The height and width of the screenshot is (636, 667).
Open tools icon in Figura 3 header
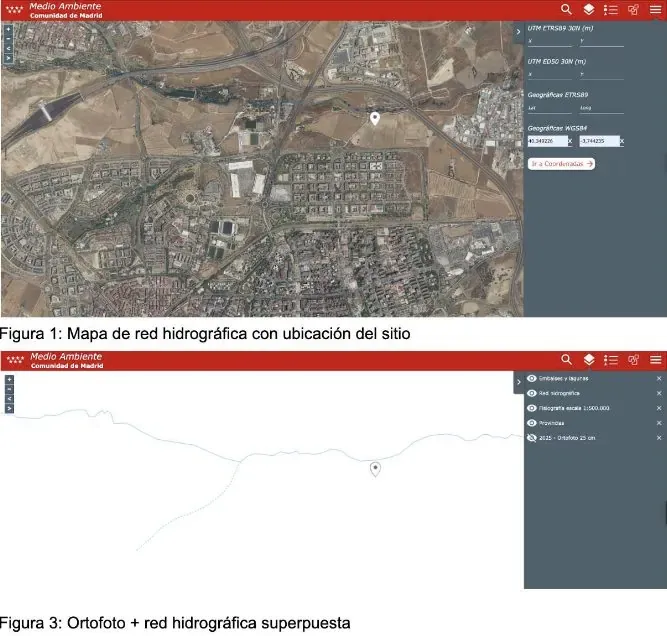point(633,360)
